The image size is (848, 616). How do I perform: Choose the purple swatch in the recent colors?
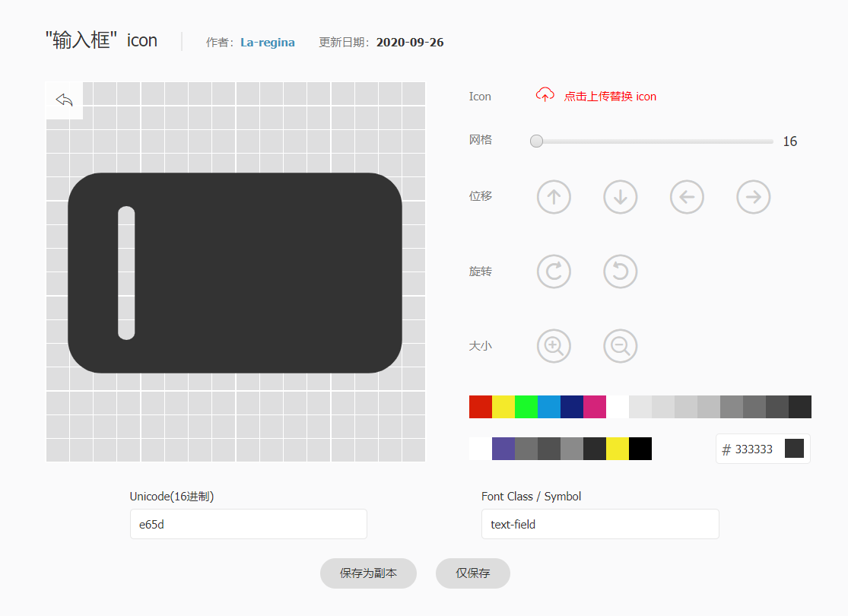[x=503, y=449]
